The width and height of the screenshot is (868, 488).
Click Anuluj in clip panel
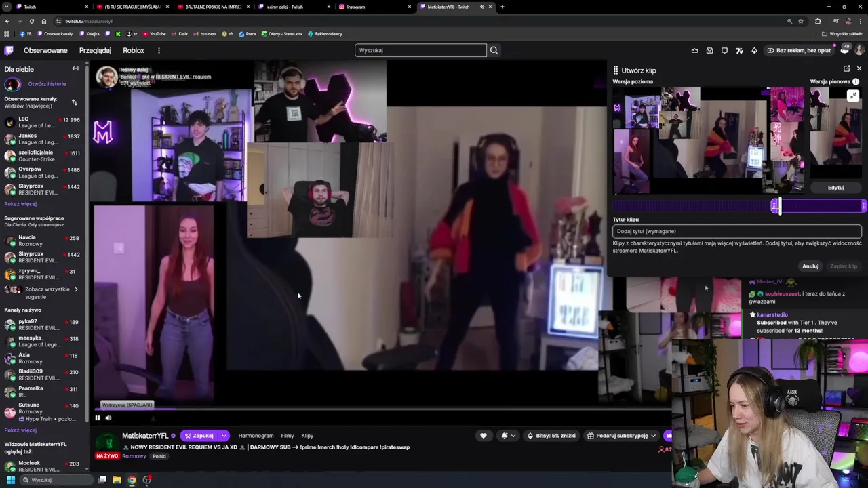click(x=810, y=266)
